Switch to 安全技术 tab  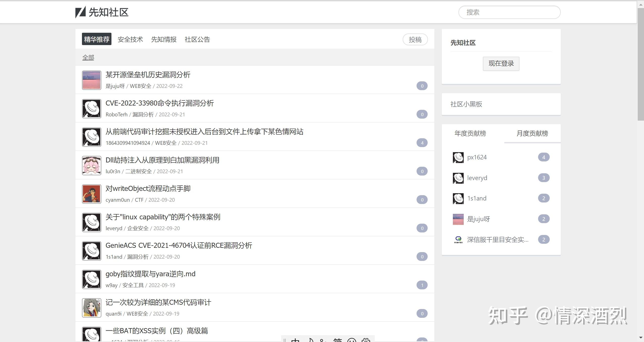(130, 39)
